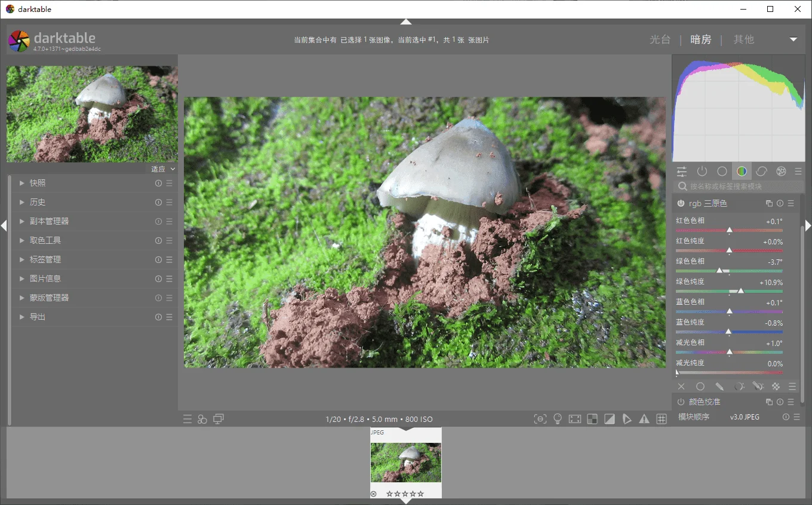Image resolution: width=812 pixels, height=505 pixels.
Task: Toggle the rgb 三原色 module power switch
Action: click(x=681, y=203)
